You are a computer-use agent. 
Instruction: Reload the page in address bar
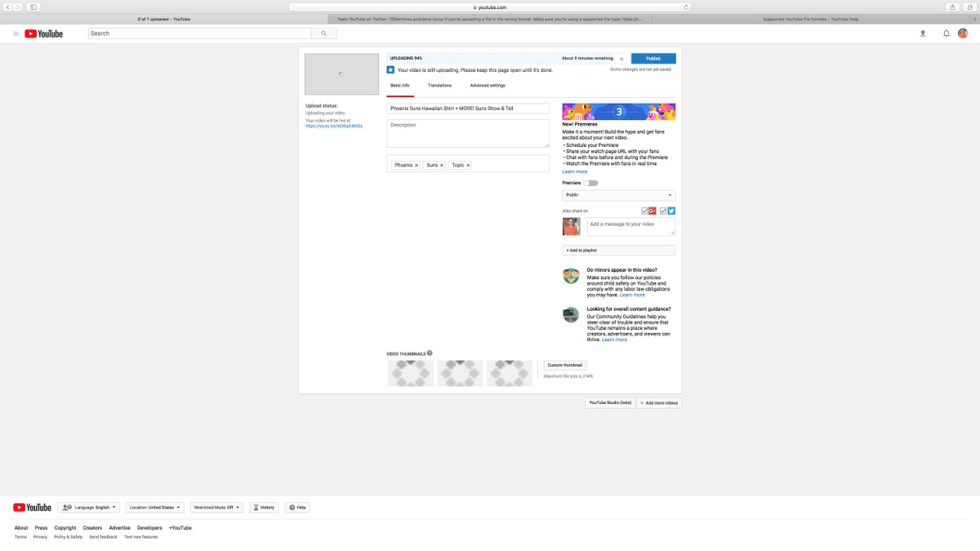point(685,7)
